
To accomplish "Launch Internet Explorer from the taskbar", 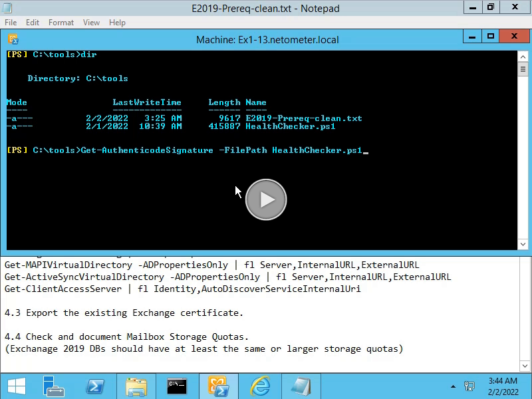I will (x=259, y=386).
